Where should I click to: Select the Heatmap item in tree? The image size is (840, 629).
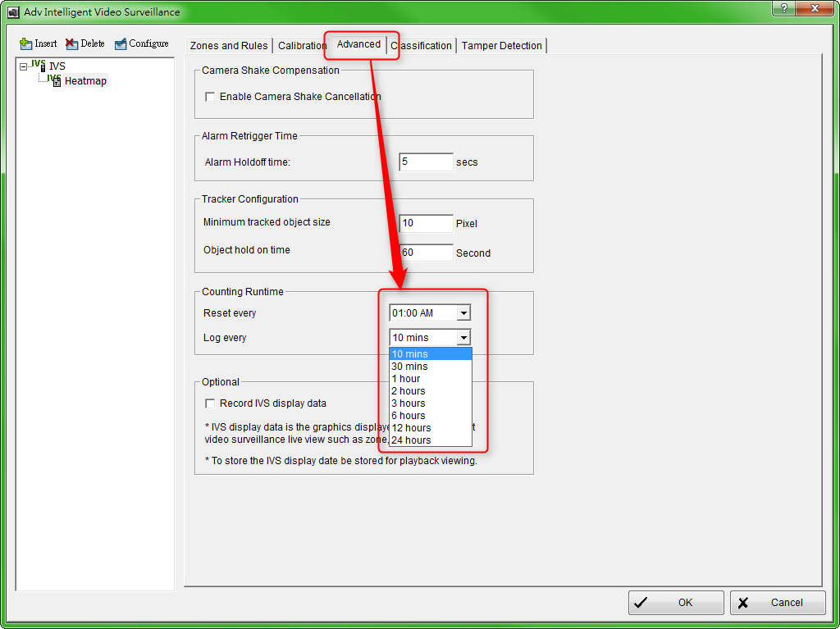click(x=85, y=81)
